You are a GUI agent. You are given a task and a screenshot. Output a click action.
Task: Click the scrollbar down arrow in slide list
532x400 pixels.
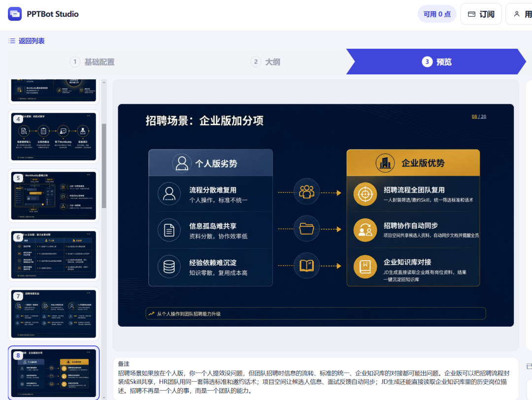pyautogui.click(x=104, y=397)
